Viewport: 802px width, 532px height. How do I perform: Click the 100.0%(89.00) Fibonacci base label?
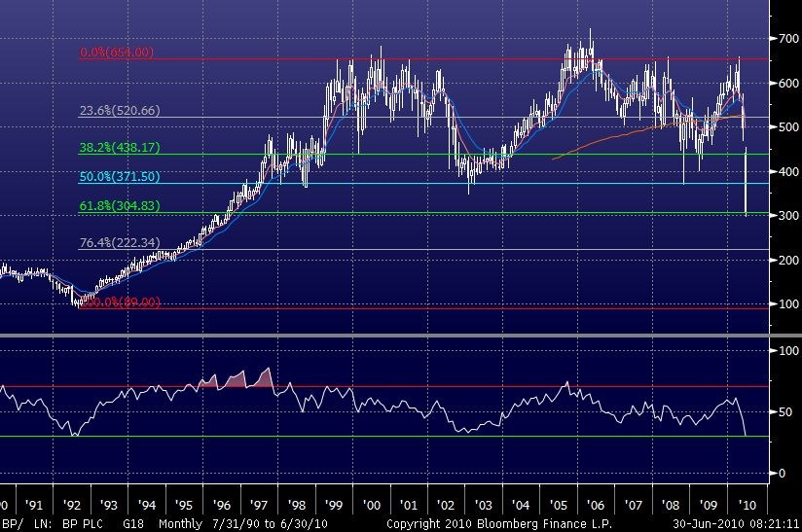click(121, 303)
